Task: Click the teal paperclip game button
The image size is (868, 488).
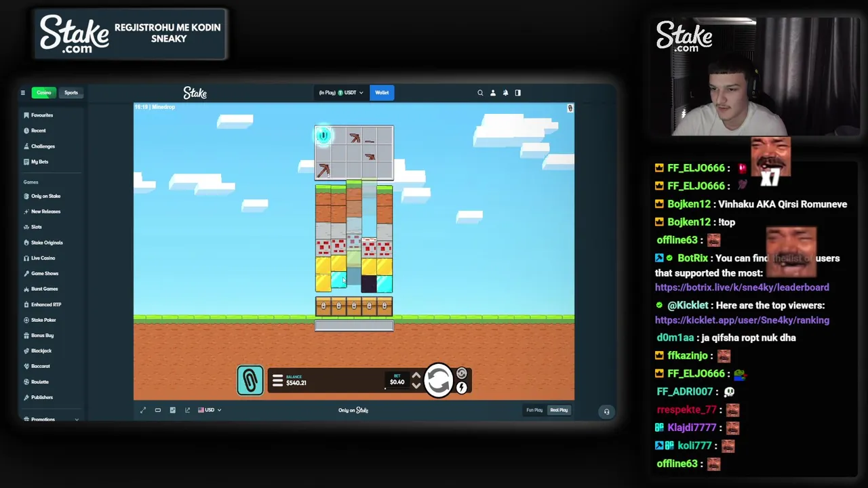Action: tap(250, 380)
